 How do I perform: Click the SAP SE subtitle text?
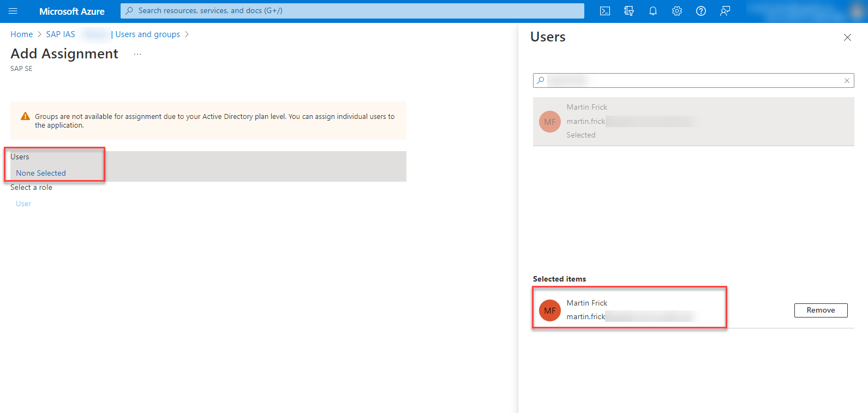coord(21,69)
